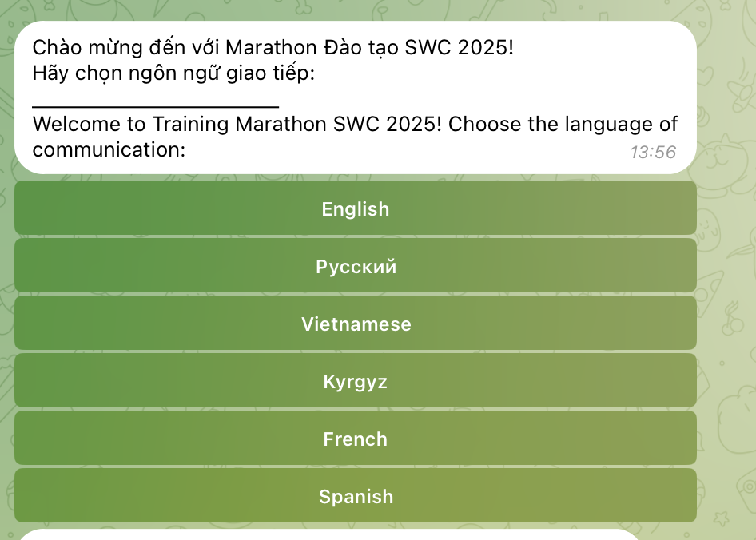This screenshot has width=756, height=540.
Task: Choose French from the language list
Action: coord(356,439)
